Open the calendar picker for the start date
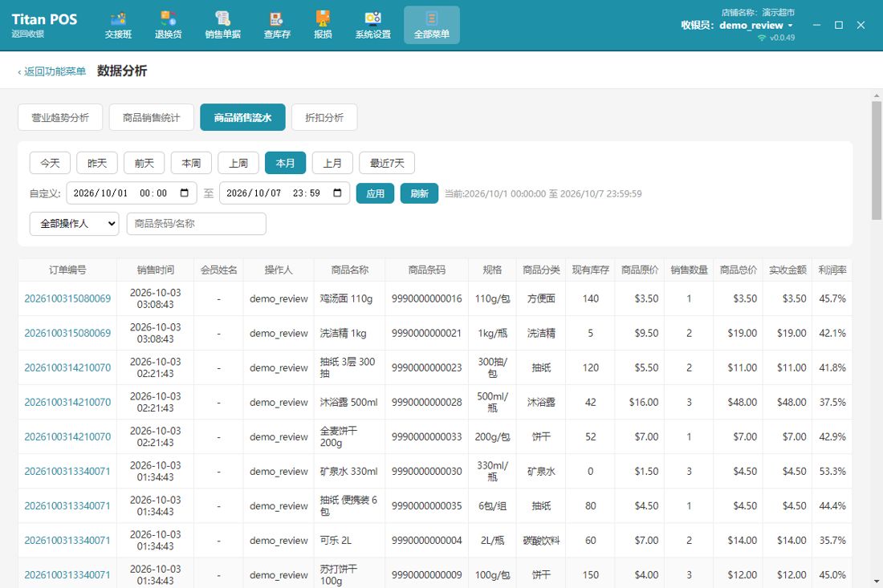This screenshot has height=588, width=883. pos(184,193)
